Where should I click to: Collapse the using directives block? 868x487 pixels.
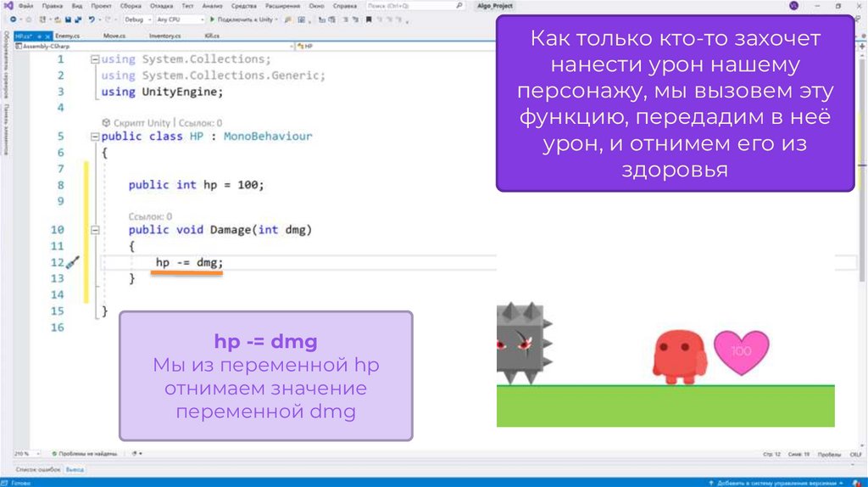(x=95, y=59)
